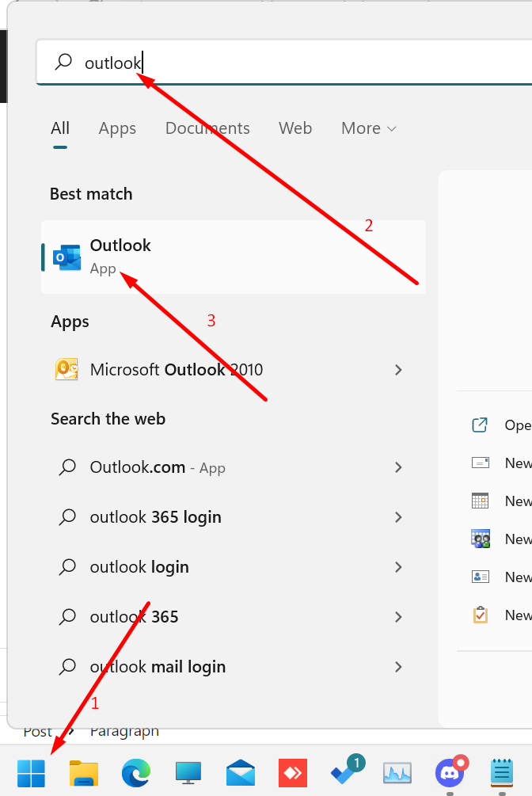Expand Microsoft Outlook 2010 result chevron

point(398,370)
